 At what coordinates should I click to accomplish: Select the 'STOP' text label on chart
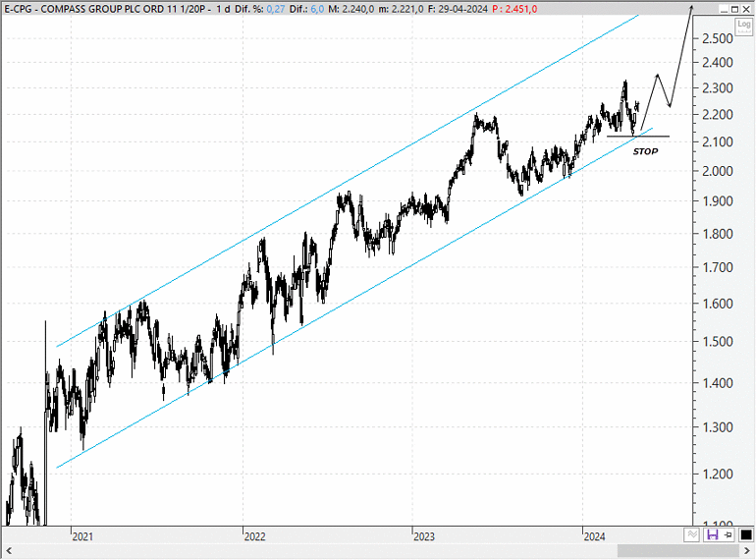645,151
